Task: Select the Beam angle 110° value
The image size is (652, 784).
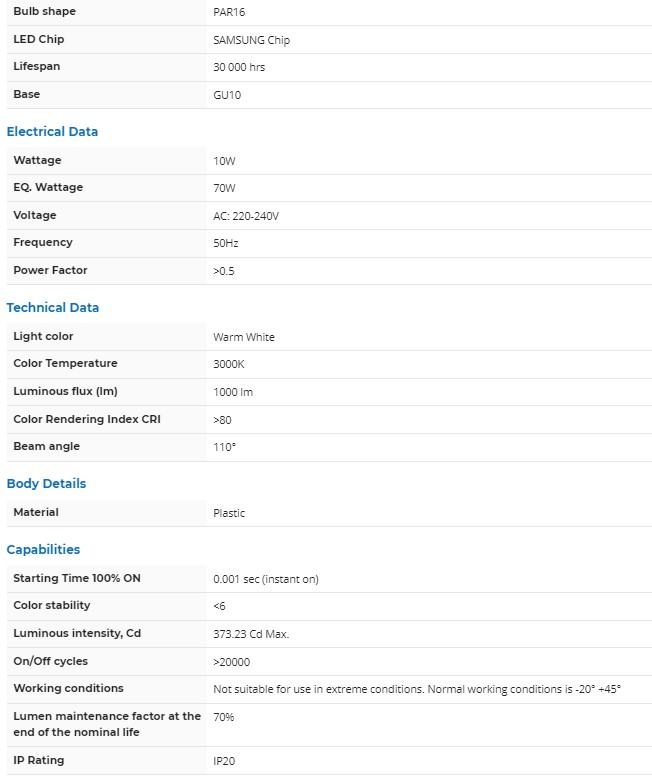Action: (225, 447)
